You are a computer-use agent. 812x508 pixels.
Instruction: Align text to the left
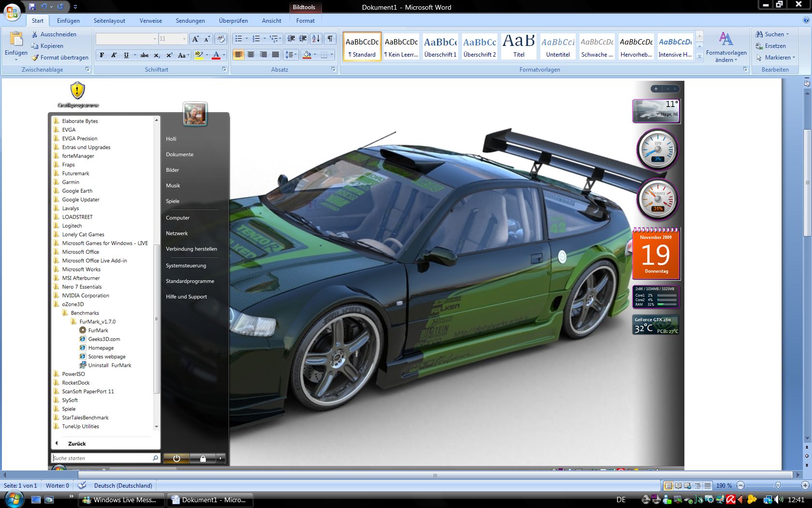pos(238,55)
